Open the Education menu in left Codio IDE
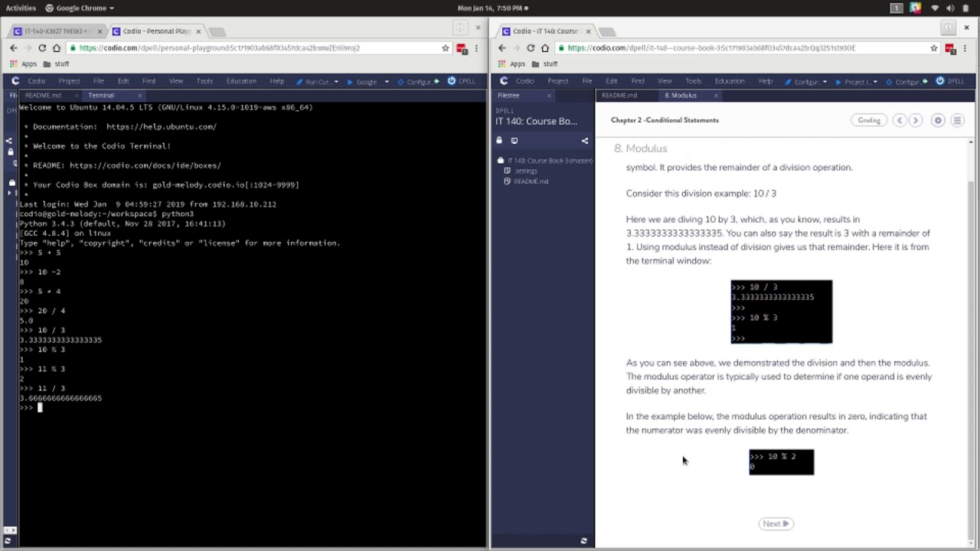The height and width of the screenshot is (551, 980). (x=241, y=81)
